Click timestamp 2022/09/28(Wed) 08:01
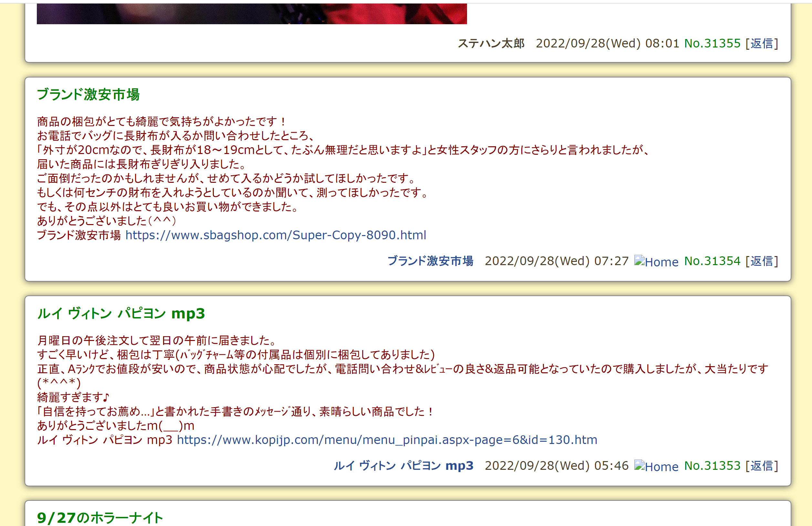 click(608, 43)
